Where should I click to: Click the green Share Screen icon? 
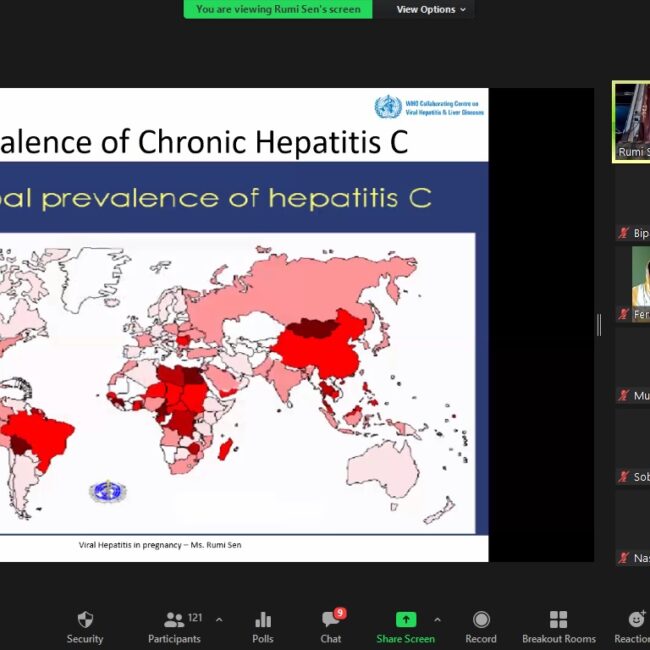405,620
